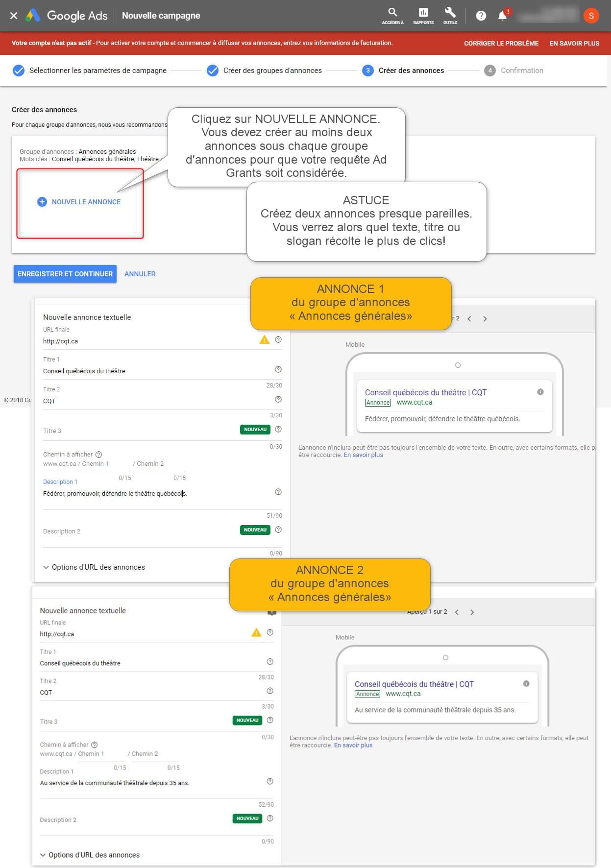Click URL finale warning triangle in Annonce 2
Image resolution: width=611 pixels, height=868 pixels.
[x=256, y=632]
